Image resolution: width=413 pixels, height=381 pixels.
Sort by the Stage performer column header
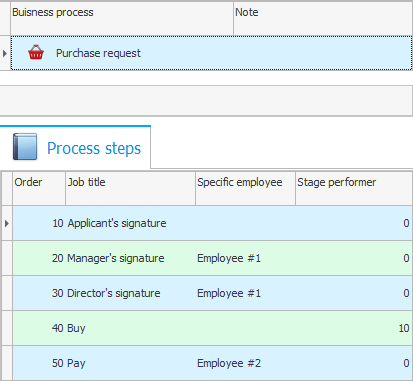(x=354, y=188)
